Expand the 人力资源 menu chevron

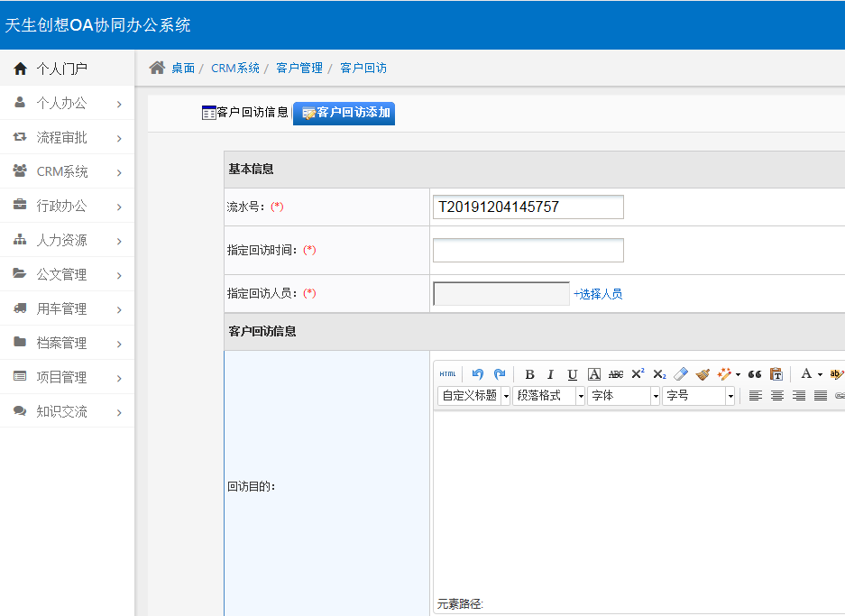(x=119, y=241)
